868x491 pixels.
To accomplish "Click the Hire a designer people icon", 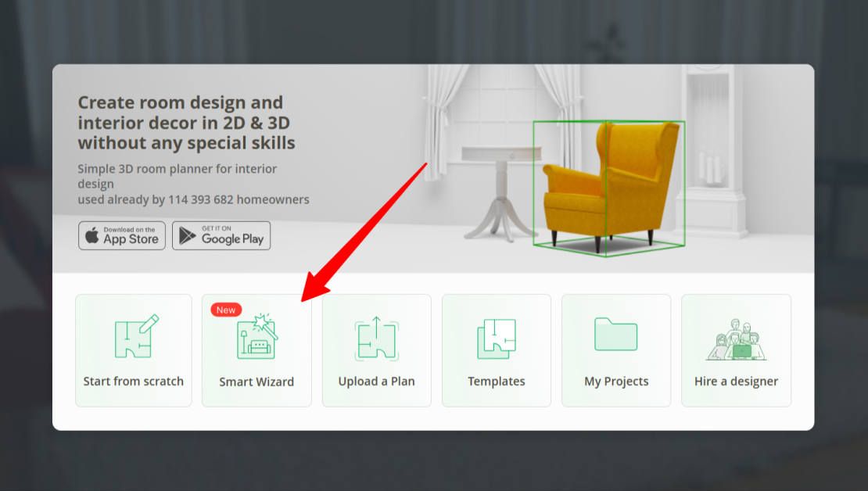I will tap(737, 339).
